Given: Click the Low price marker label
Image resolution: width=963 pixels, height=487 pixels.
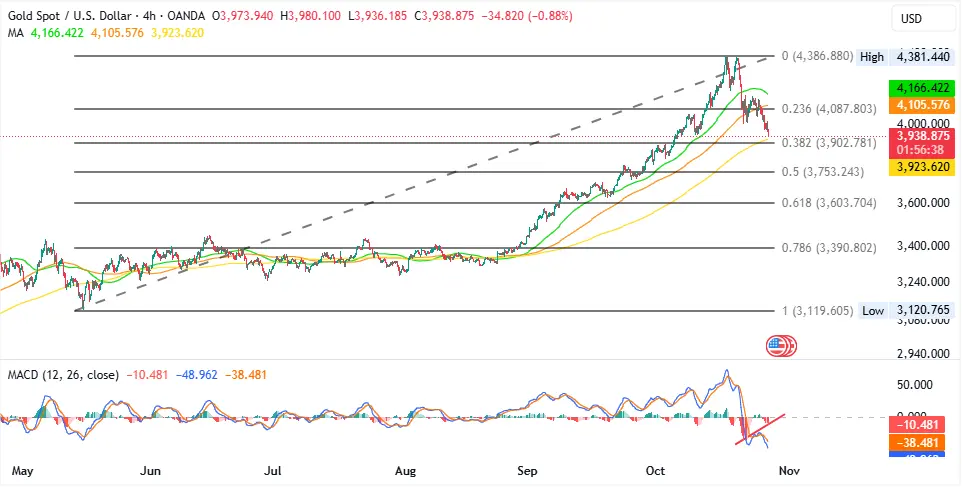Looking at the screenshot, I should (872, 311).
